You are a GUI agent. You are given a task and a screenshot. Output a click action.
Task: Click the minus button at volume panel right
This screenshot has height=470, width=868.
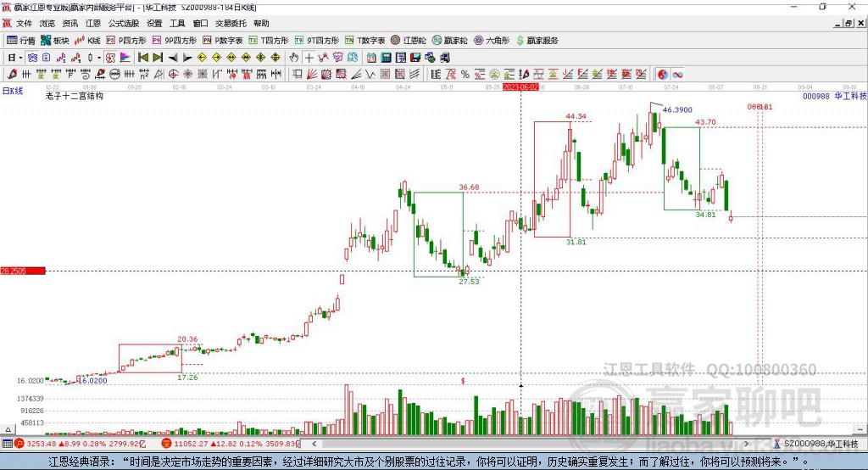[860, 429]
